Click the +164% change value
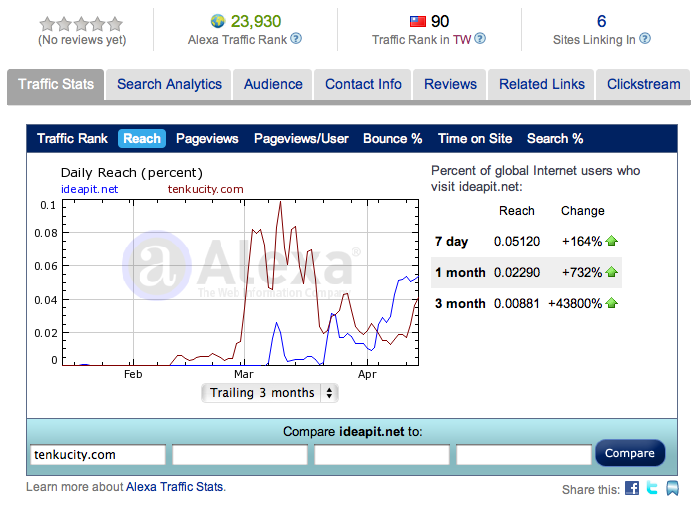This screenshot has height=507, width=699. click(582, 242)
